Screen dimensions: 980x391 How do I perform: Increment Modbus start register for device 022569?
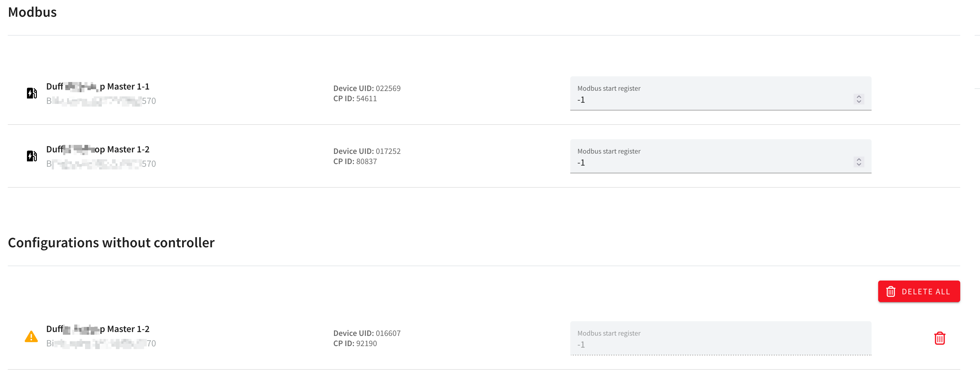click(x=859, y=97)
